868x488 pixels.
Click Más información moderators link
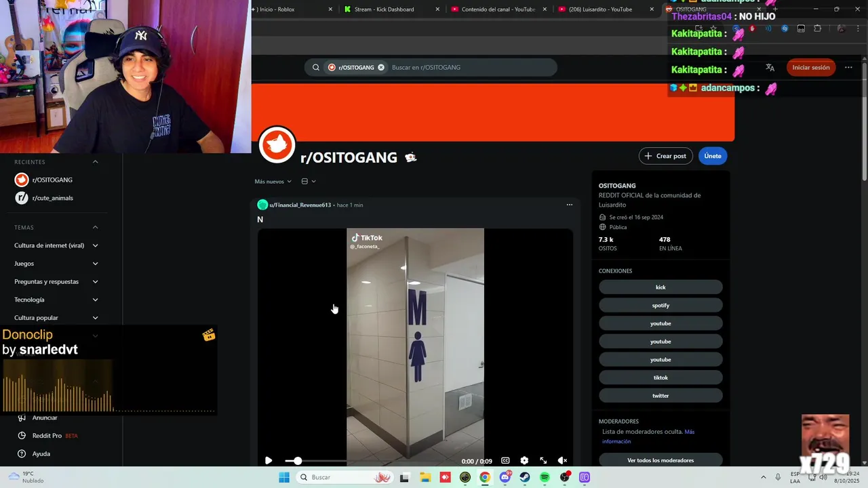pyautogui.click(x=647, y=436)
